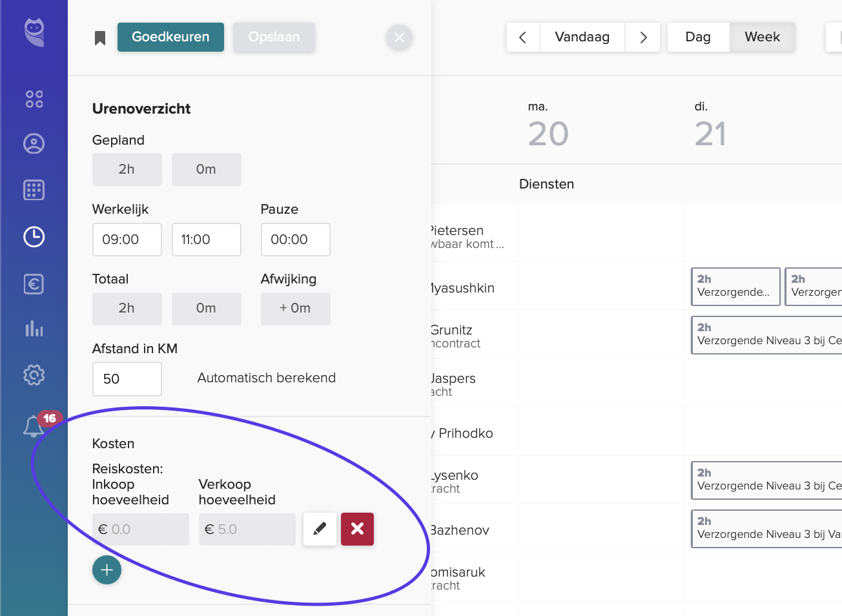The height and width of the screenshot is (616, 842).
Task: Open the dashboard grid icon
Action: [34, 99]
